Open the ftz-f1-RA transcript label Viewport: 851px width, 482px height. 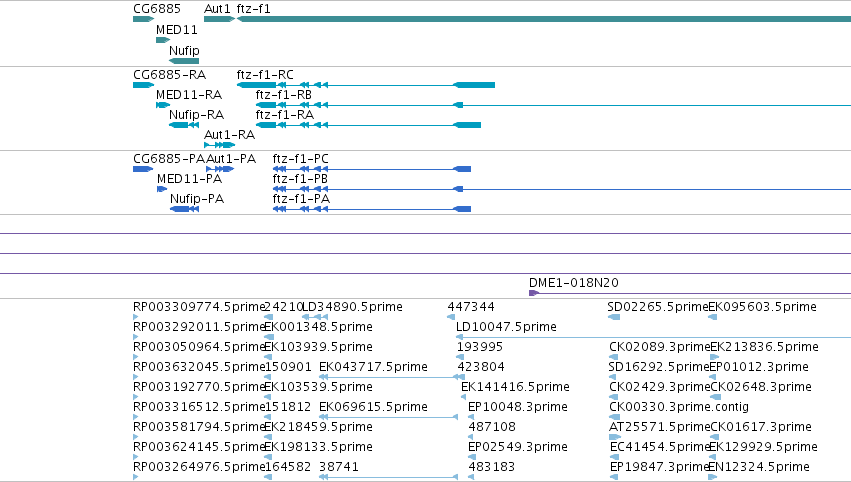tap(285, 115)
